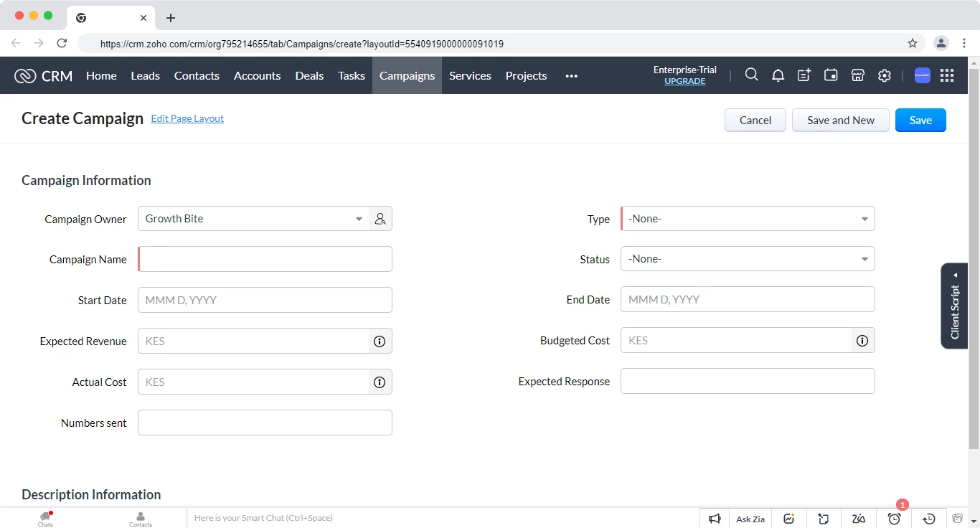Open the Leads module
This screenshot has height=528, width=980.
[x=145, y=75]
